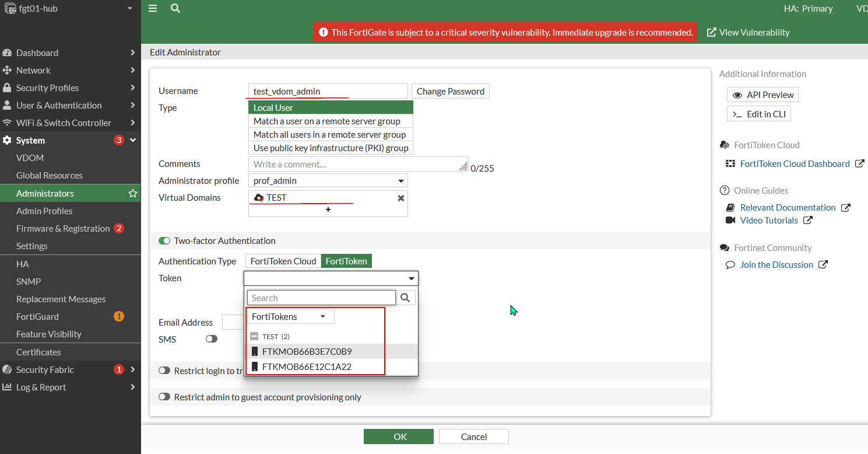Expand the Log & Report chevron
Screen dimensions: 868x454
(x=133, y=387)
